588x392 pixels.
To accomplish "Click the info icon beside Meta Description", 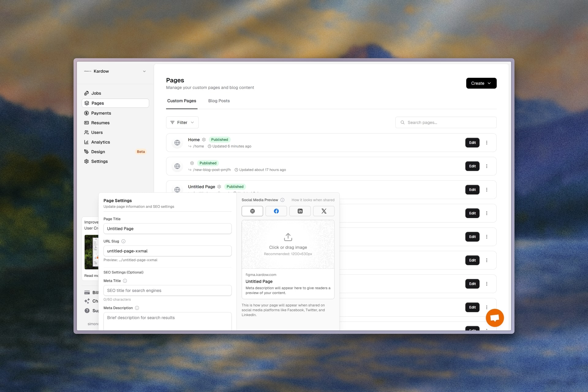I will pyautogui.click(x=137, y=308).
